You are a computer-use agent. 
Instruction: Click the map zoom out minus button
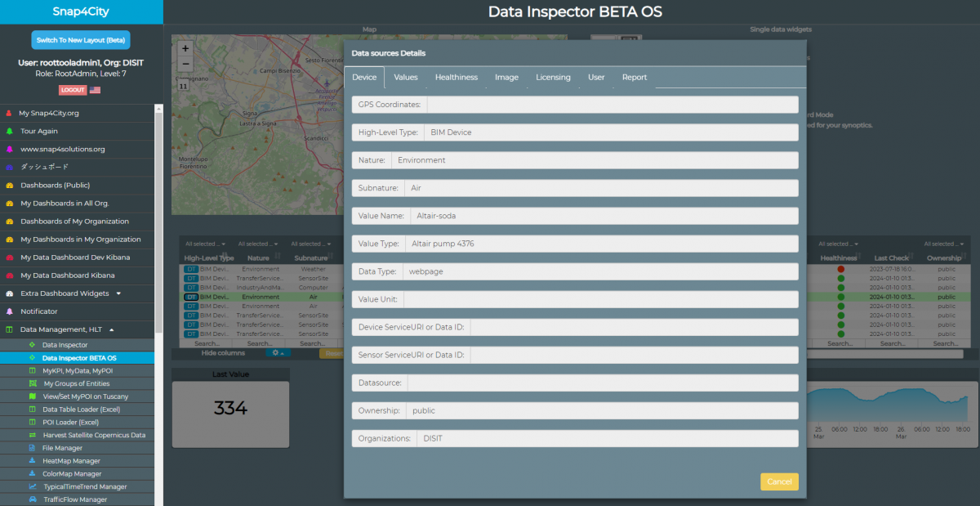185,64
